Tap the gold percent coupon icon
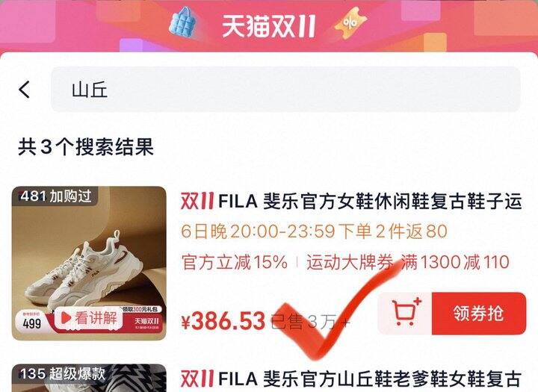The height and width of the screenshot is (392, 538). pyautogui.click(x=350, y=23)
